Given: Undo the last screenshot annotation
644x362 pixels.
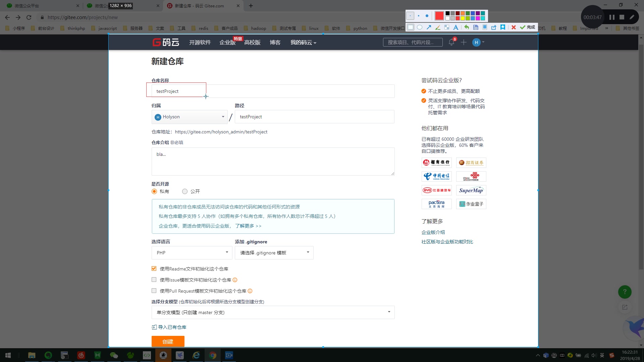Looking at the screenshot, I should (x=467, y=27).
